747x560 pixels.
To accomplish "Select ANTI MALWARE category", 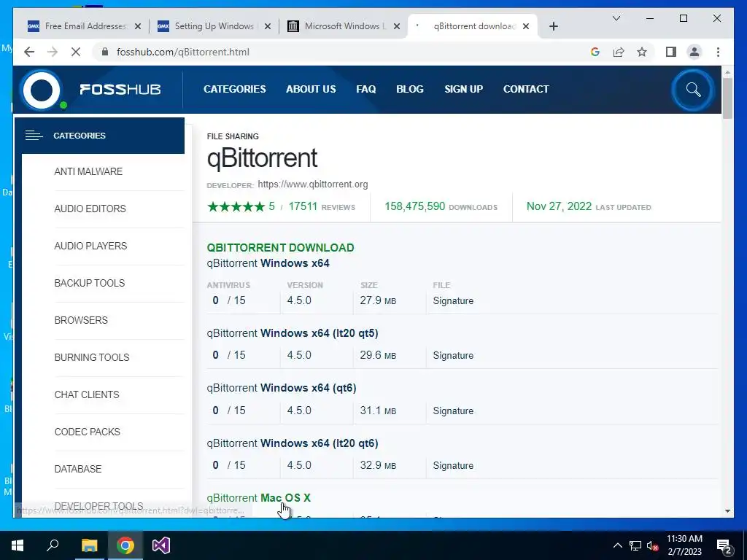I will pos(88,171).
